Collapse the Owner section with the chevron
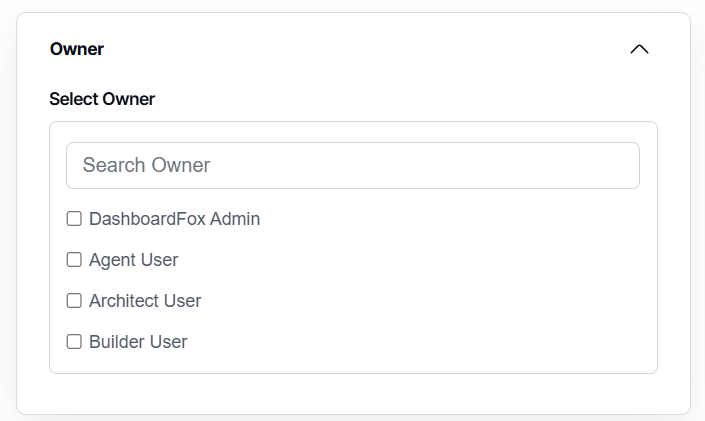Screen dimensions: 705x421 tap(639, 49)
